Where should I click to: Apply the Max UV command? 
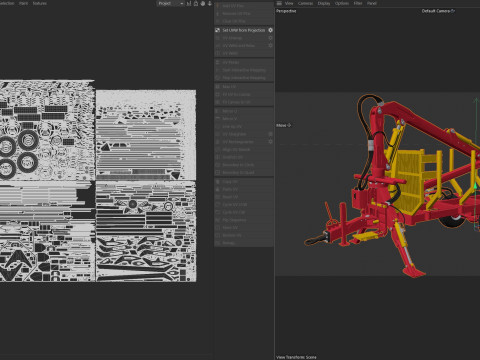tap(244, 87)
